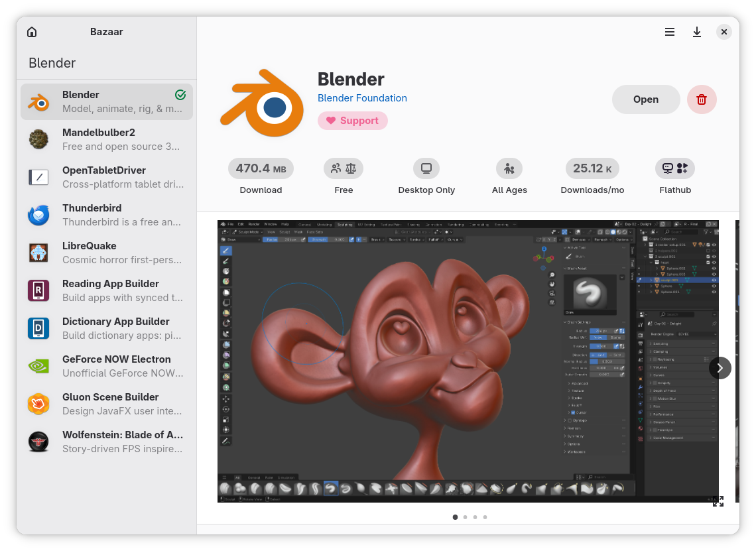Click the Blender Foundation developer link
This screenshot has height=551, width=756.
coord(362,98)
